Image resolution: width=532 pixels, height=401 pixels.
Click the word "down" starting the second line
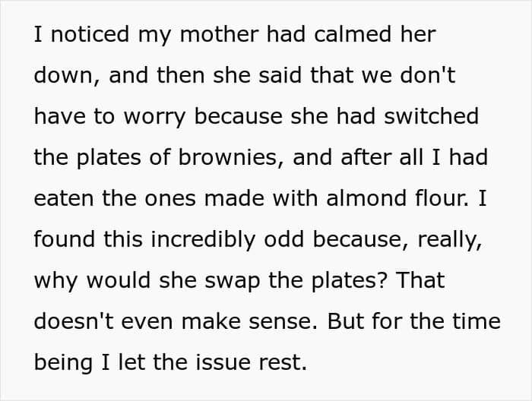tap(63, 76)
